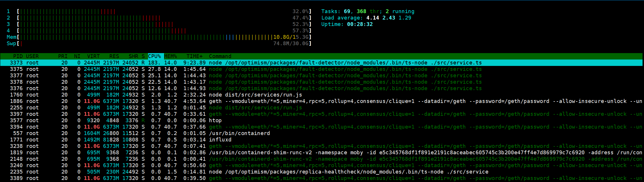The height and width of the screenshot is (182, 644).
Task: Select geth thread row PID 3389
Action: 321,178
